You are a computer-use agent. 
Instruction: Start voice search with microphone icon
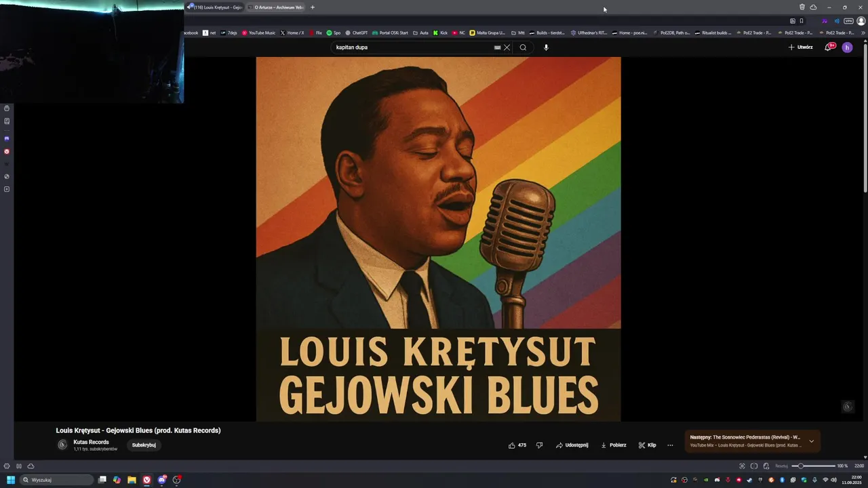coord(546,47)
